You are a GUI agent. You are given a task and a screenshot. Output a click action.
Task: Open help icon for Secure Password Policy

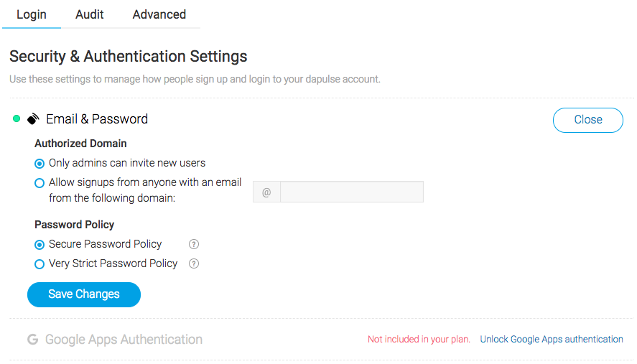pos(194,244)
